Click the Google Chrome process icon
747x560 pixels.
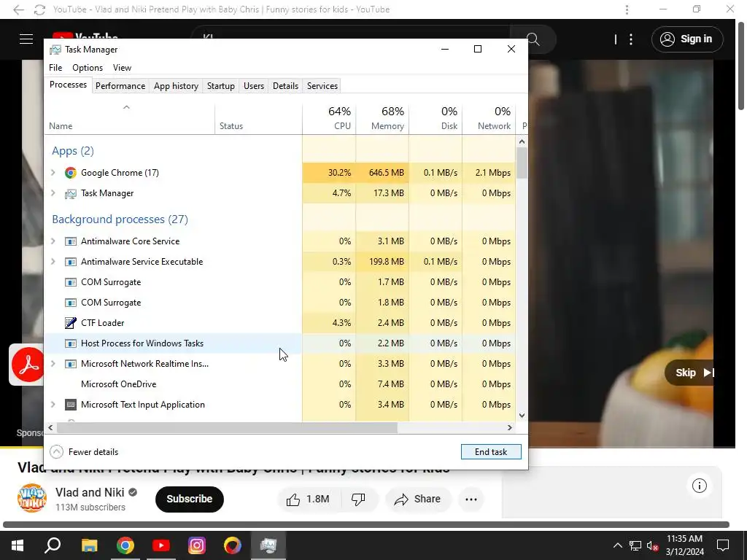tap(71, 173)
